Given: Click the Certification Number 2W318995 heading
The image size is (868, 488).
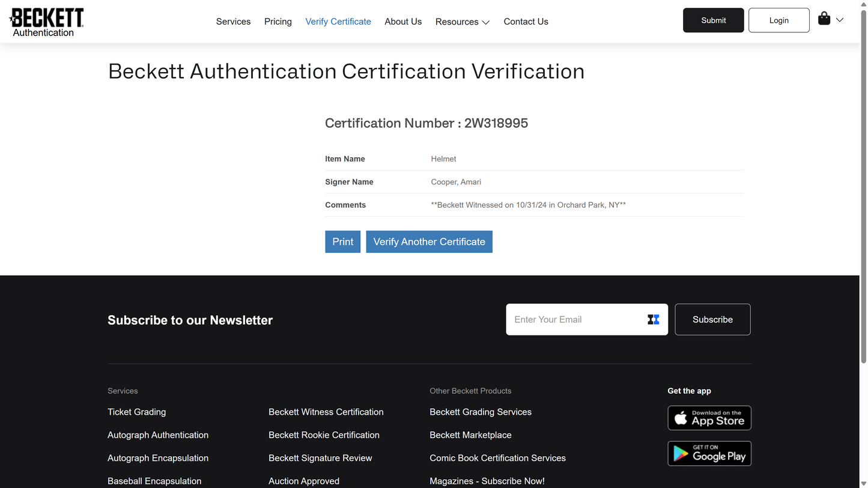Looking at the screenshot, I should [426, 123].
